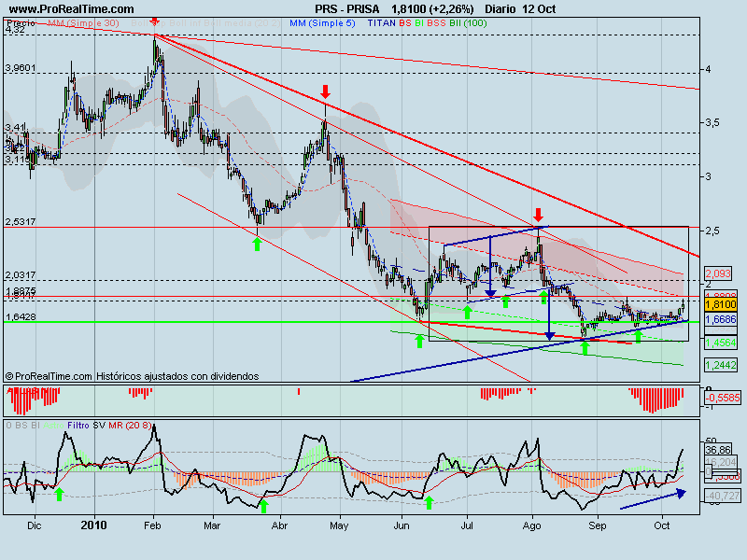The width and height of the screenshot is (747, 560).
Task: Click the 3,115 price level label
Action: 18,160
